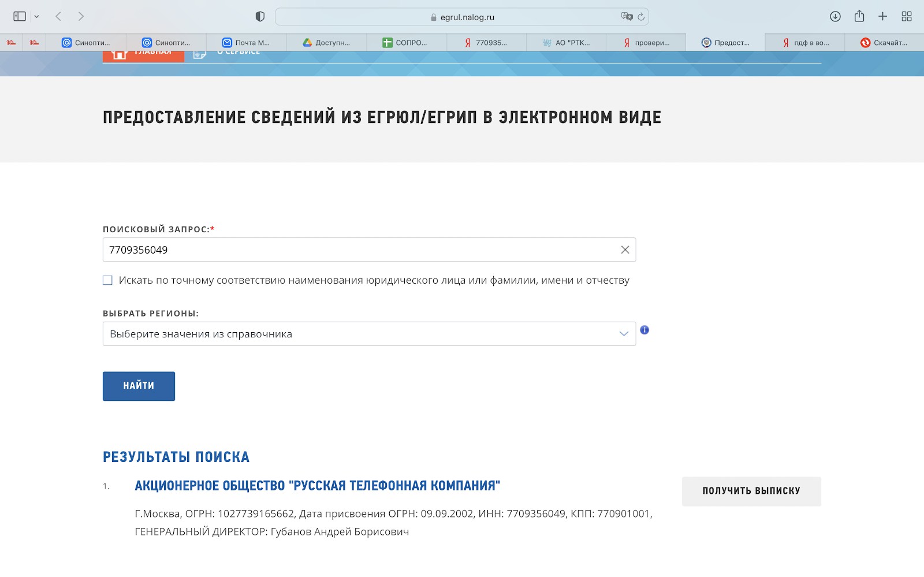This screenshot has width=924, height=577.
Task: Clear search query with the X icon
Action: coord(624,250)
